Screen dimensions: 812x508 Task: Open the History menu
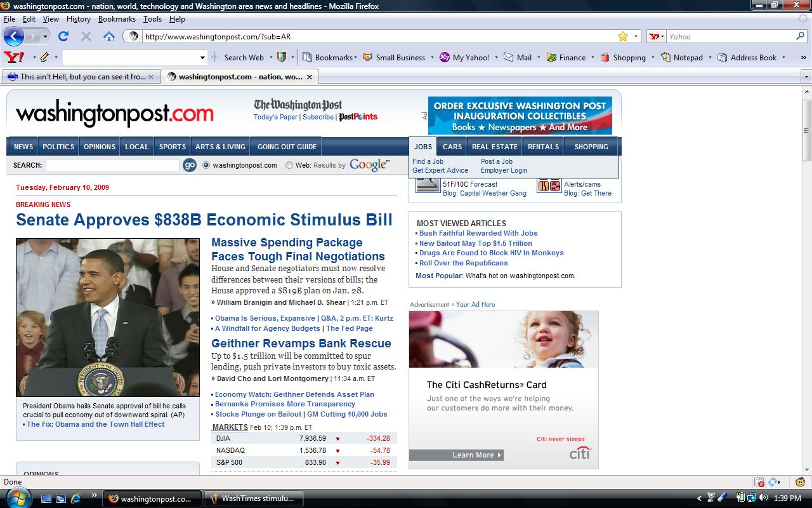(78, 19)
